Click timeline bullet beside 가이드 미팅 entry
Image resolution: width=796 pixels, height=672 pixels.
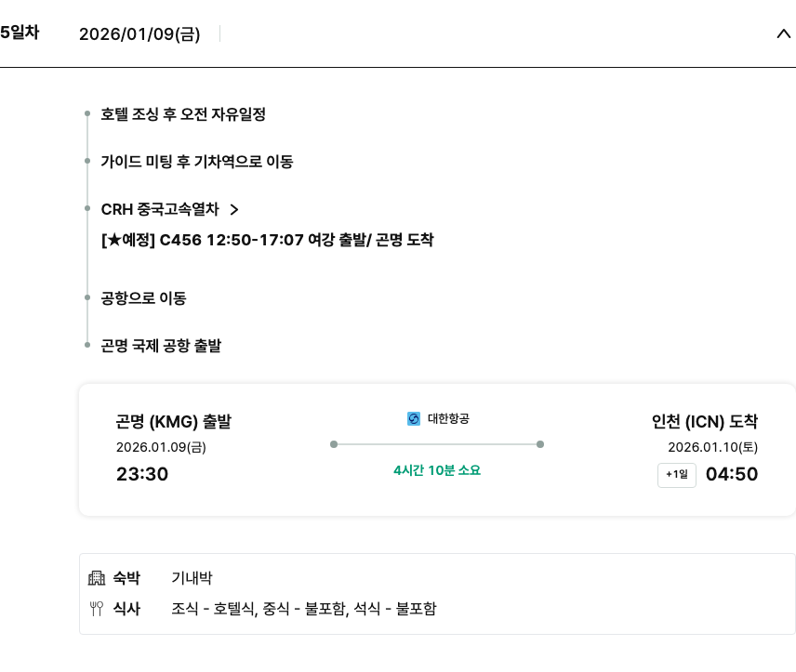click(x=86, y=162)
